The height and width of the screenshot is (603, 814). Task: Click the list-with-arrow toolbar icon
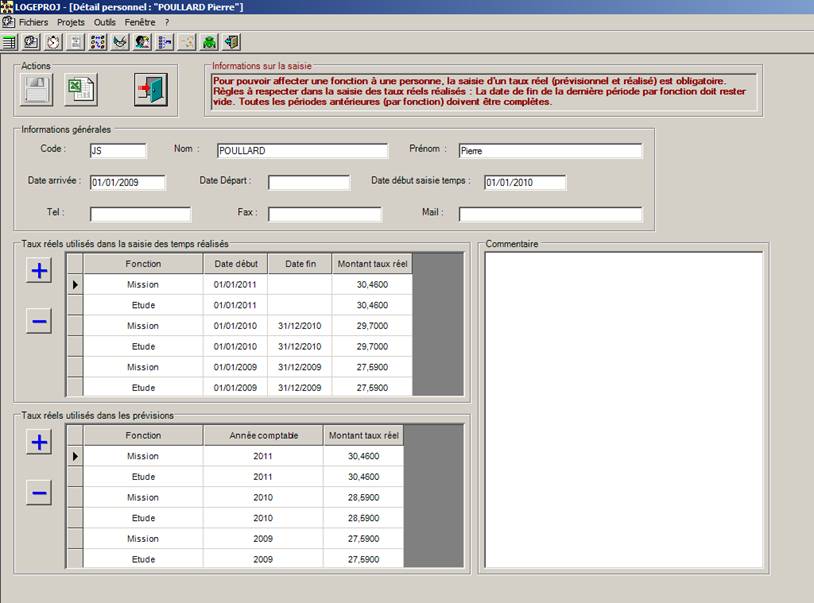point(163,41)
